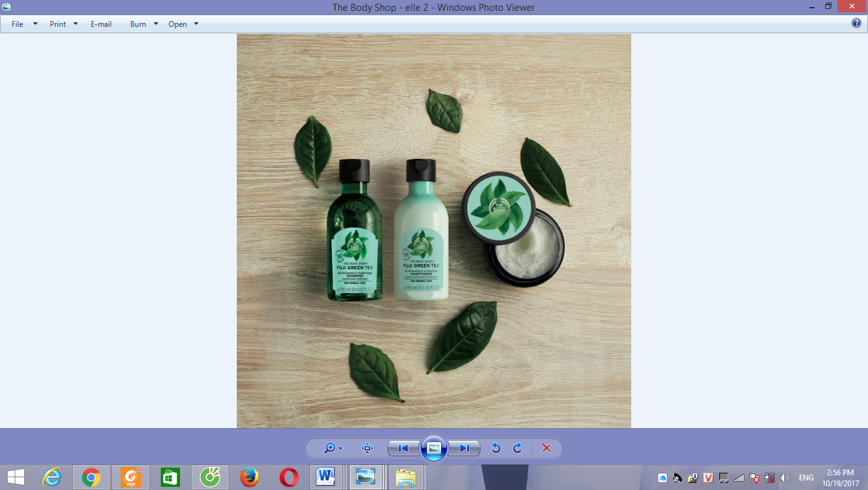Switch to Microsoft Word in the taskbar
Screen dimensions: 868x490
pos(327,477)
